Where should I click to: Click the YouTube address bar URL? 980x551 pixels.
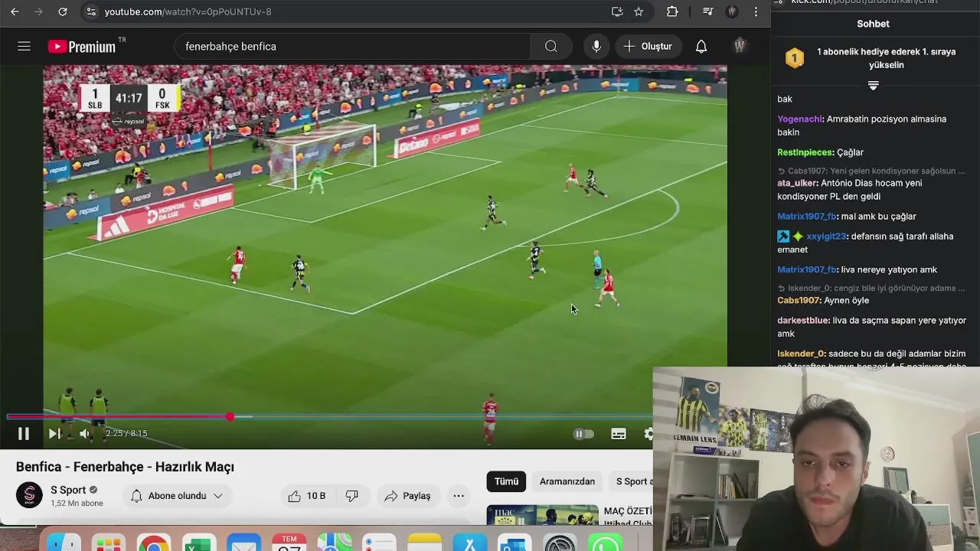(188, 11)
